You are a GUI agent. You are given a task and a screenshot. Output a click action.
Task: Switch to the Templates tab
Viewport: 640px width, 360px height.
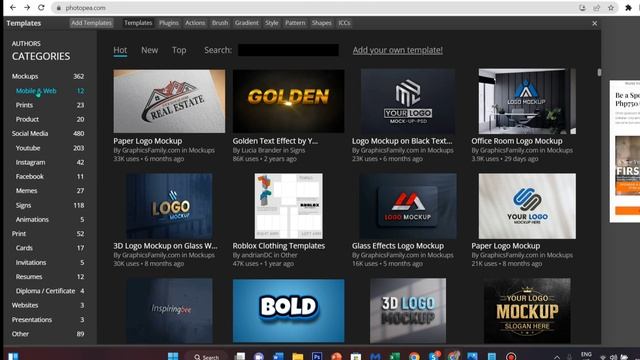pos(138,23)
